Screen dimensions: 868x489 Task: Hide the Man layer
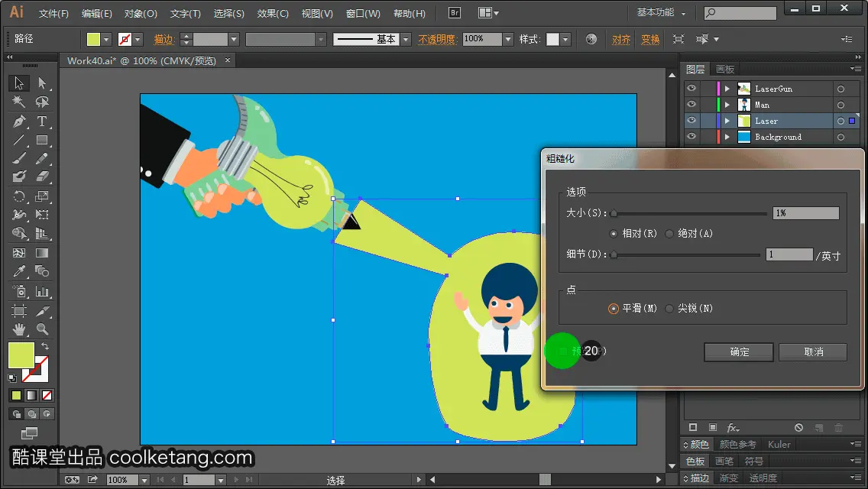point(691,105)
